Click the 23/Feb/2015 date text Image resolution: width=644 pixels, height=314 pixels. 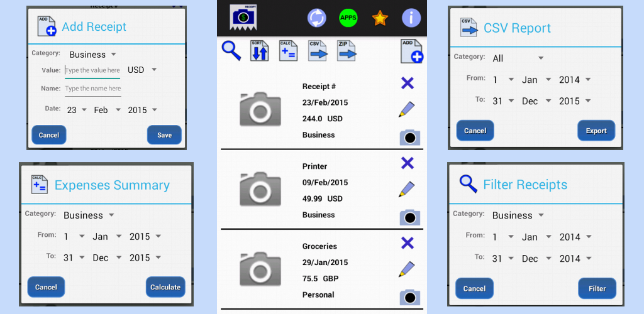point(325,102)
